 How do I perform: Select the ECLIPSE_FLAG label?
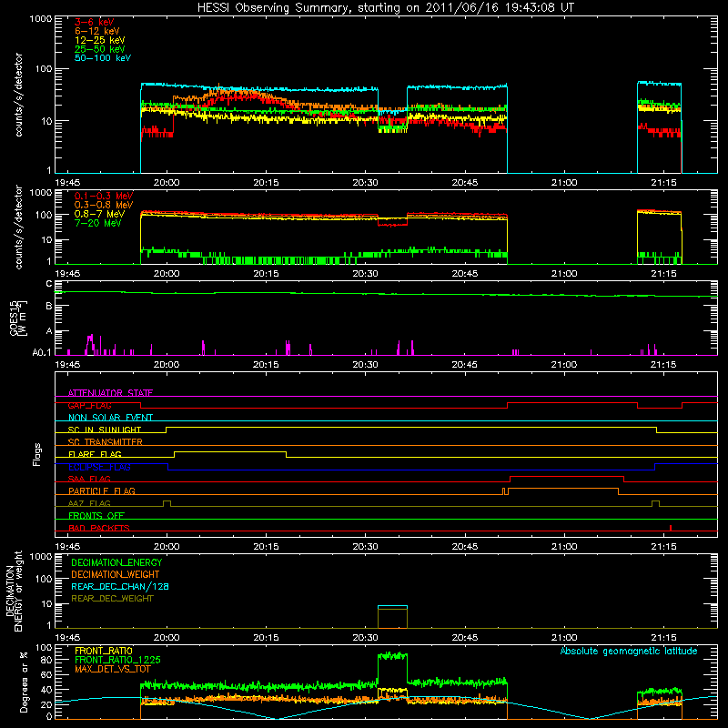pos(99,467)
